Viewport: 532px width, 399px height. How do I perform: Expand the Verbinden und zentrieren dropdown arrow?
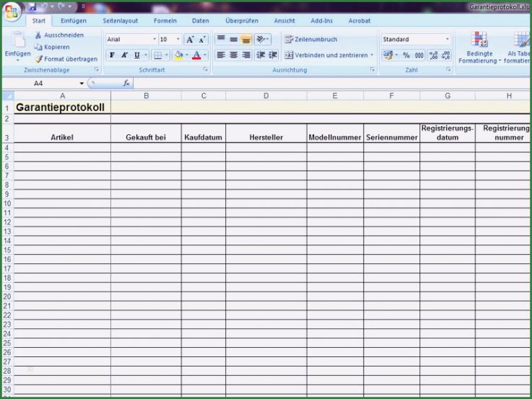[x=372, y=55]
